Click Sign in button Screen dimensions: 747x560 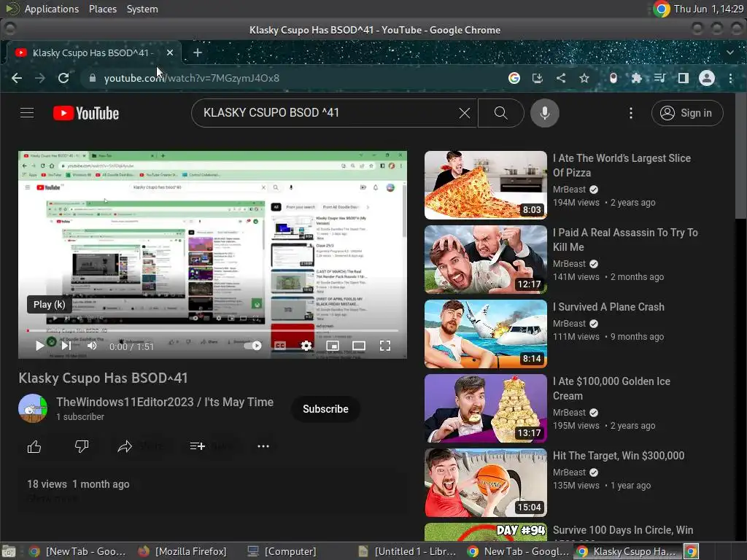(x=687, y=113)
